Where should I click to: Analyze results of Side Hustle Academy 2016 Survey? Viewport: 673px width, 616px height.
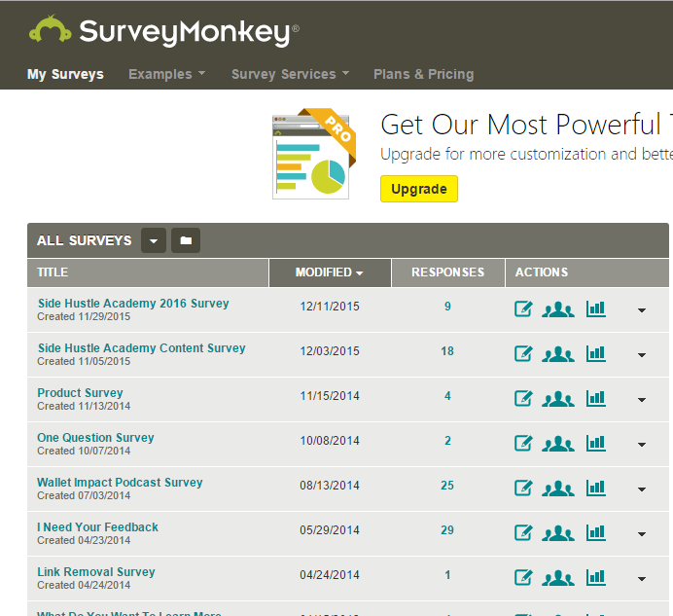pyautogui.click(x=596, y=308)
